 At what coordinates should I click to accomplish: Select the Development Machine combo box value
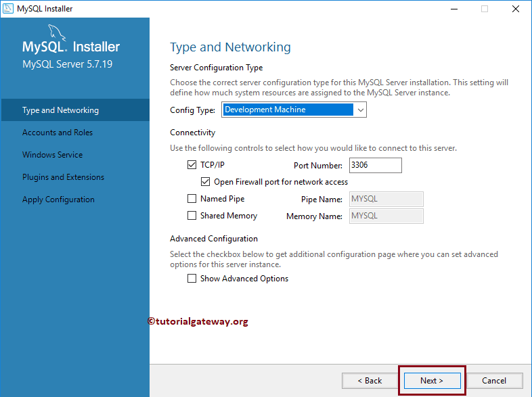pyautogui.click(x=288, y=110)
